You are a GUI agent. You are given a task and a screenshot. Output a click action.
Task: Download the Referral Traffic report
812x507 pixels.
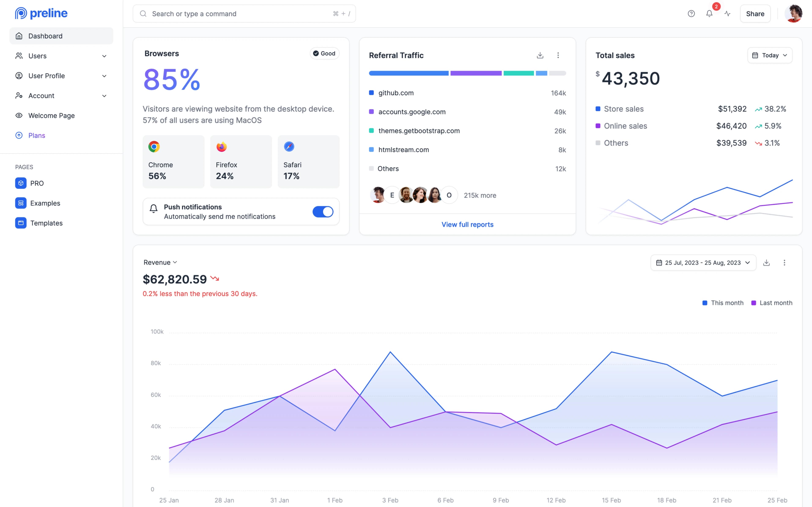(540, 55)
